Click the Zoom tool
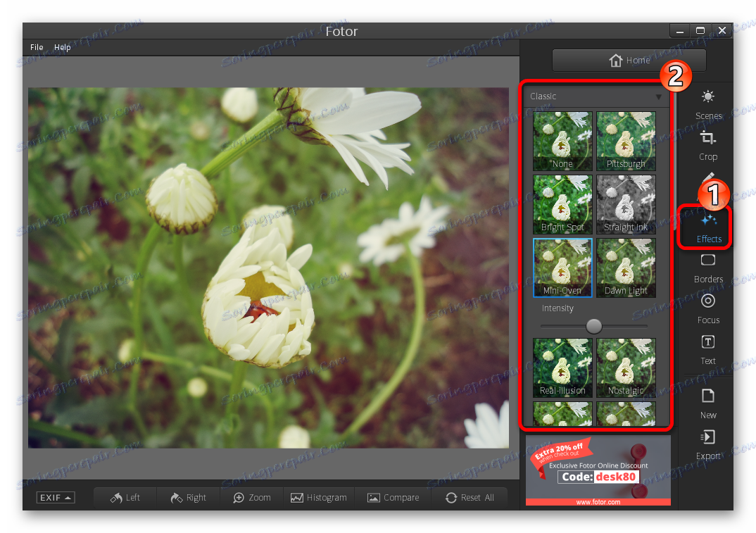 pos(252,497)
